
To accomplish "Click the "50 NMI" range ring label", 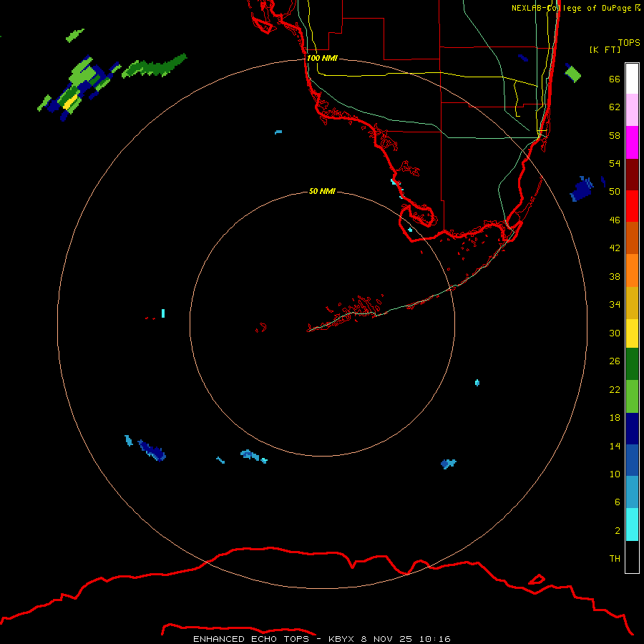I will (322, 191).
